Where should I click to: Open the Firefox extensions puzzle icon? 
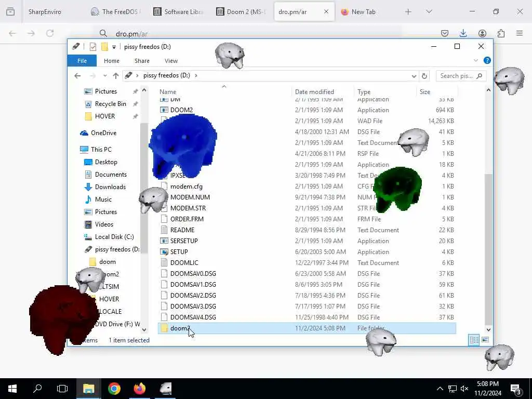coord(501,33)
